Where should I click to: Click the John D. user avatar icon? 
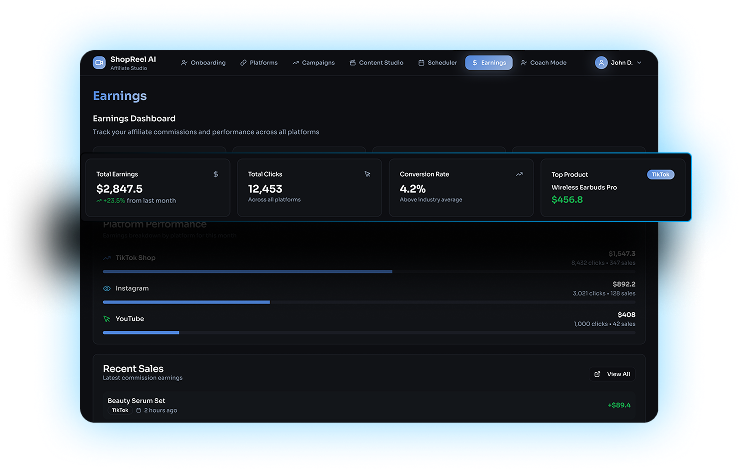601,62
